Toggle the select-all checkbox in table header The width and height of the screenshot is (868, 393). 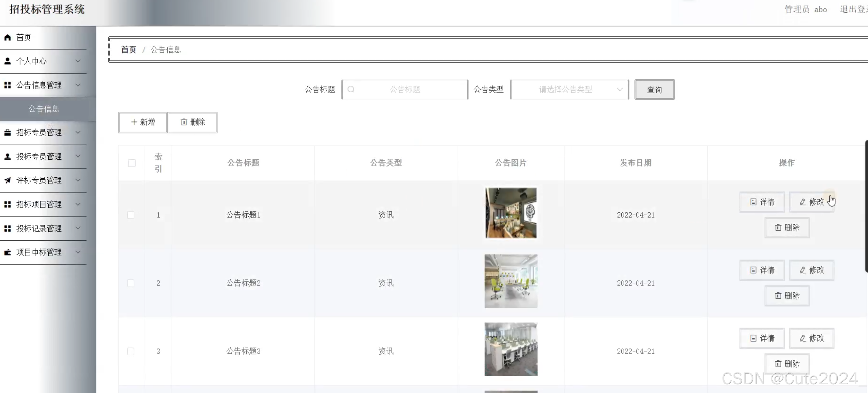pyautogui.click(x=132, y=163)
